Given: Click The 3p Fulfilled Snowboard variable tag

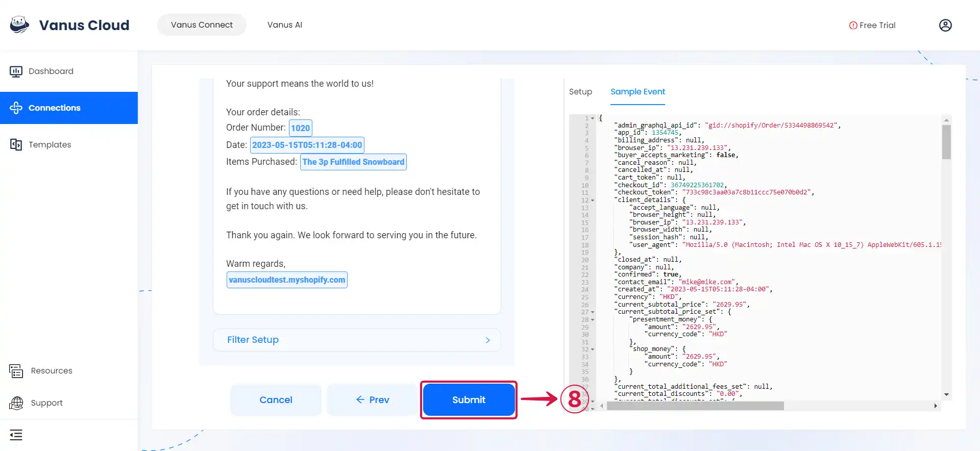Looking at the screenshot, I should click(x=353, y=162).
